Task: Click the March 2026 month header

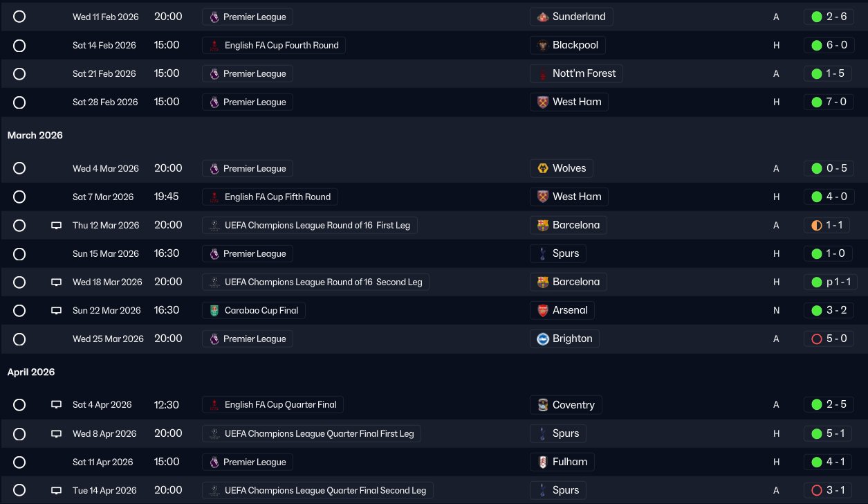Action: tap(35, 136)
